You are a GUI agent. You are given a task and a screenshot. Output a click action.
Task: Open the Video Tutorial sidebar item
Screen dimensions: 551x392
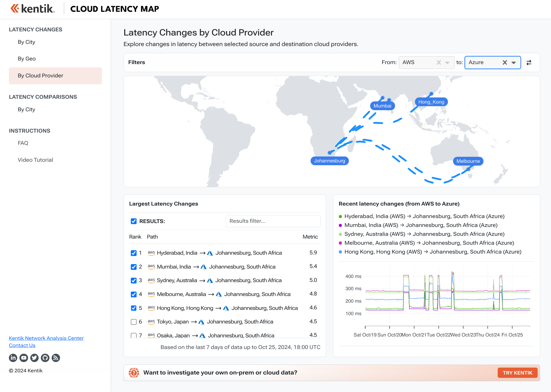(35, 160)
